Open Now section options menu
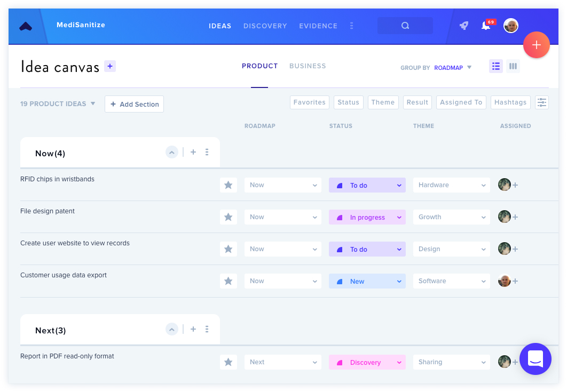This screenshot has width=567, height=392. (x=207, y=152)
